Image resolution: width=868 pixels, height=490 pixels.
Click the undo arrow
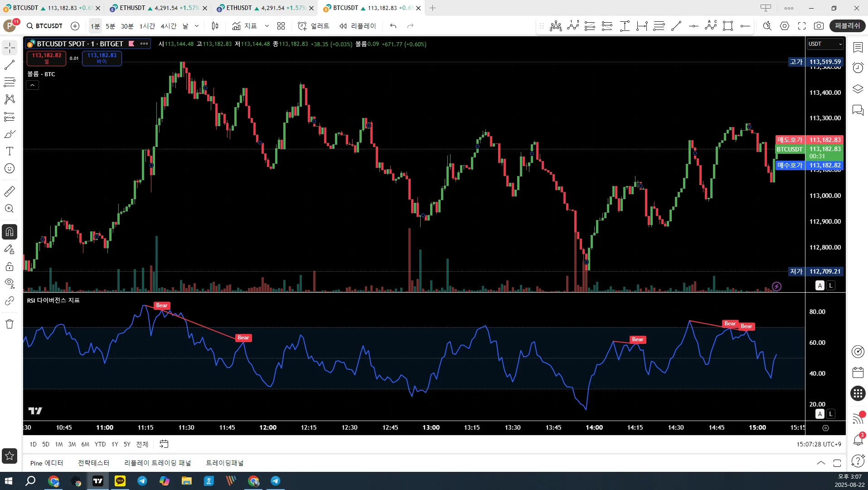(393, 26)
